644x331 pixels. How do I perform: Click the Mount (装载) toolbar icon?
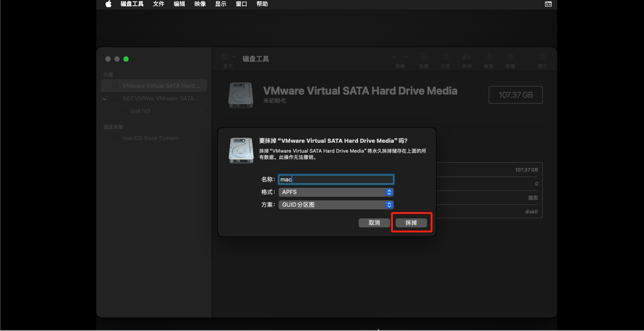point(510,57)
